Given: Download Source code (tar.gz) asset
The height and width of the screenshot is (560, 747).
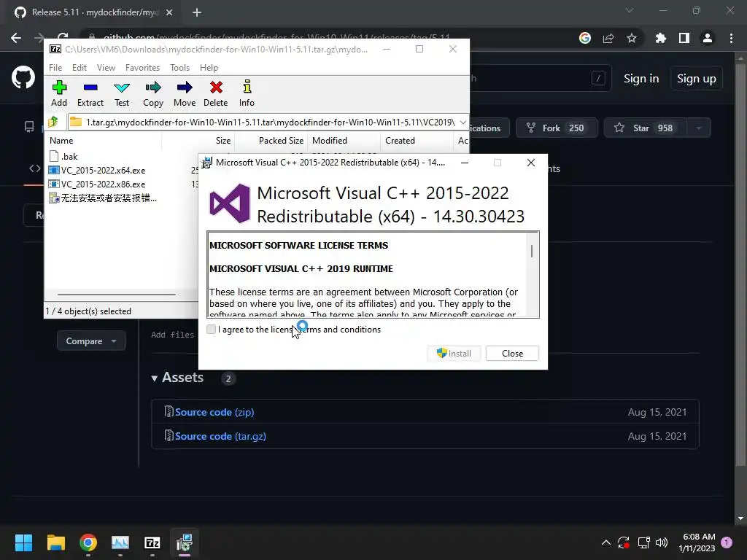Looking at the screenshot, I should coord(220,436).
